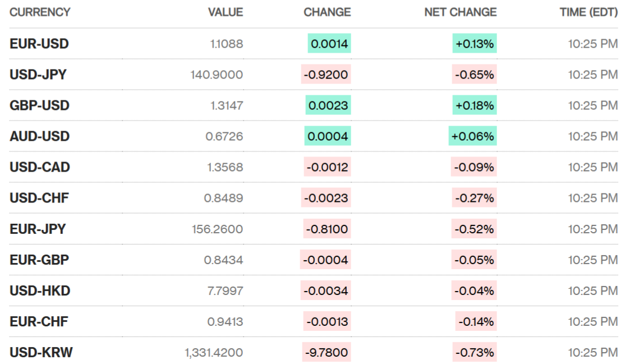Open USD-KRW currency details
This screenshot has width=630, height=364.
[41, 352]
